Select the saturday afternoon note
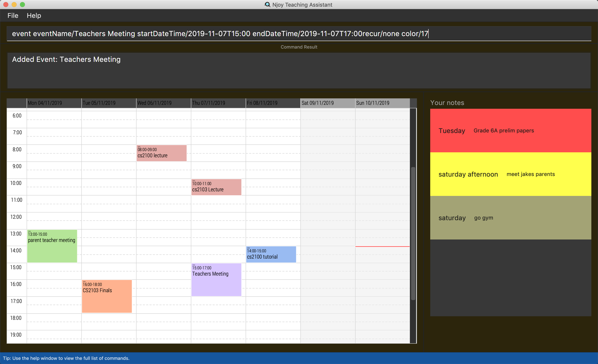Screen dimensions: 598x364 point(511,174)
